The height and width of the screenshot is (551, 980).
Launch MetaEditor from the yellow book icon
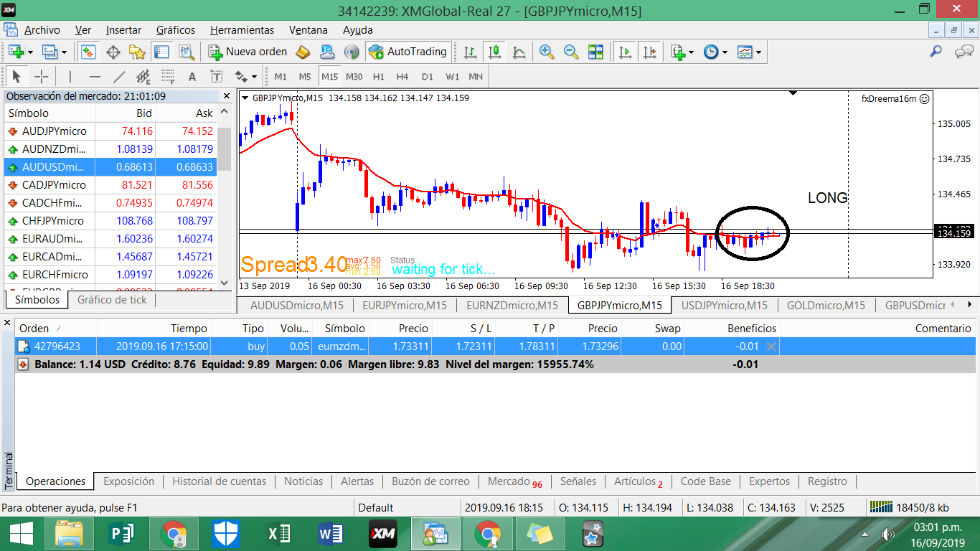coord(303,52)
